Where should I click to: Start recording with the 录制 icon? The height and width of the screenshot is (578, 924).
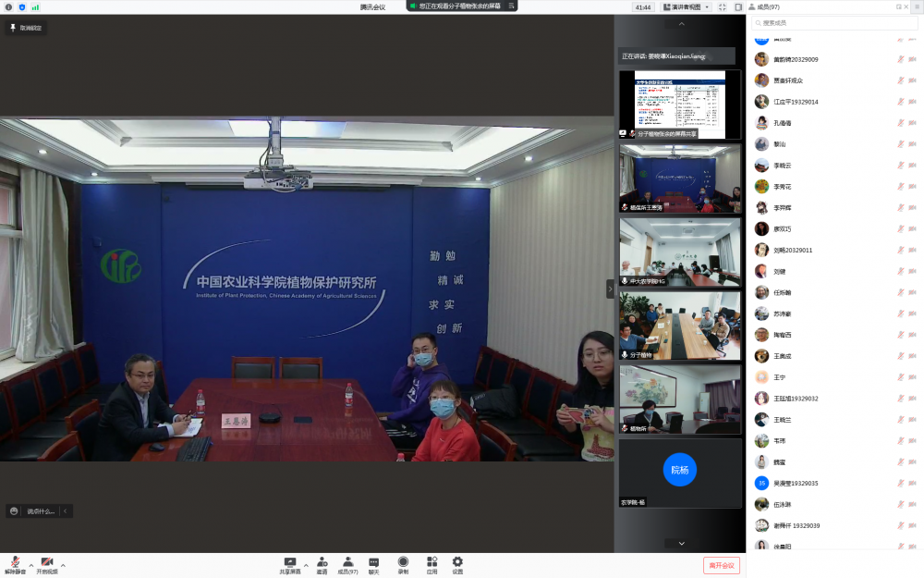(x=403, y=561)
